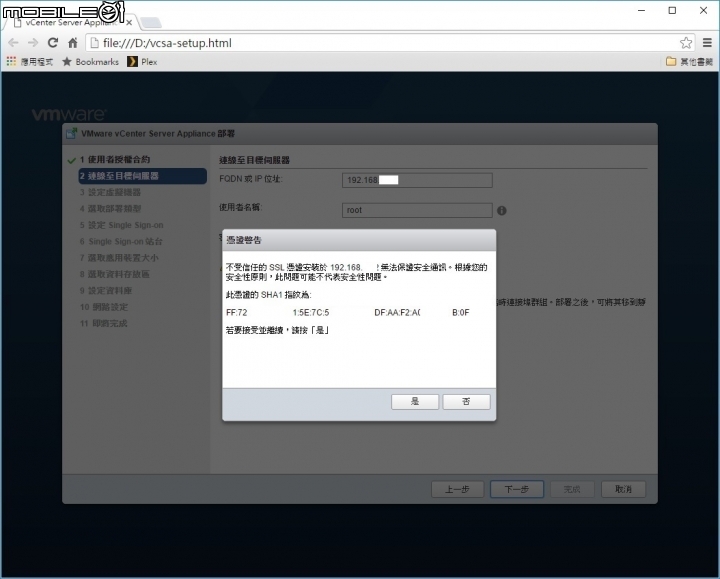Image resolution: width=720 pixels, height=579 pixels.
Task: Click the deployment wizard title icon
Action: coord(71,134)
